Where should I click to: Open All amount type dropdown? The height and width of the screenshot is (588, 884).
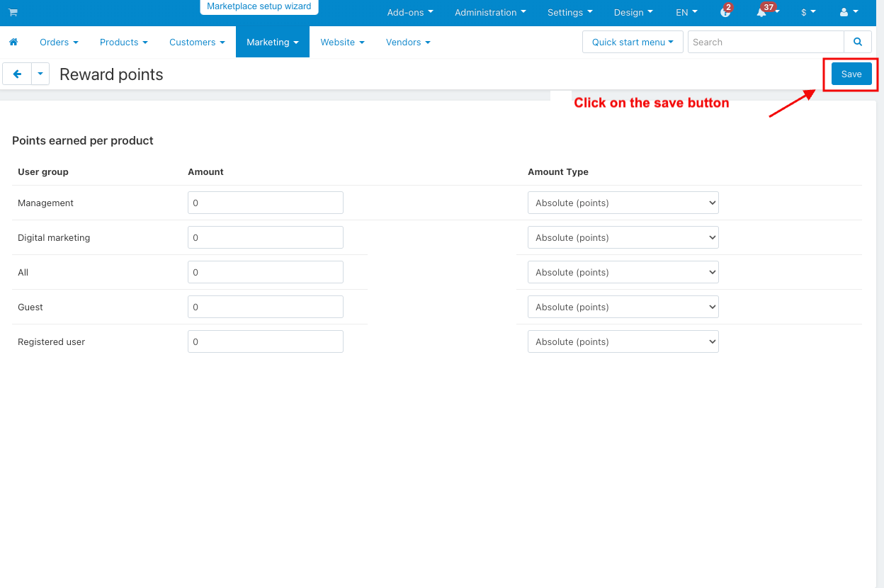tap(623, 272)
